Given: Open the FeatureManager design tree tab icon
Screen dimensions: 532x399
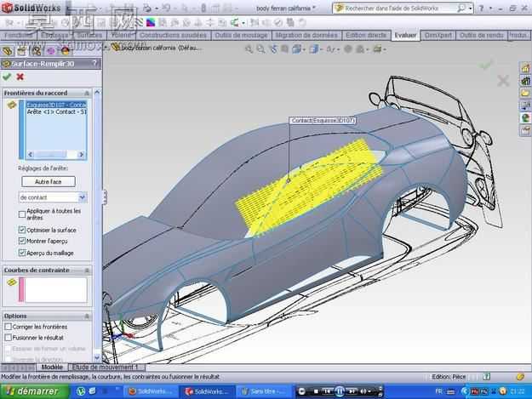Looking at the screenshot, I should point(7,51).
